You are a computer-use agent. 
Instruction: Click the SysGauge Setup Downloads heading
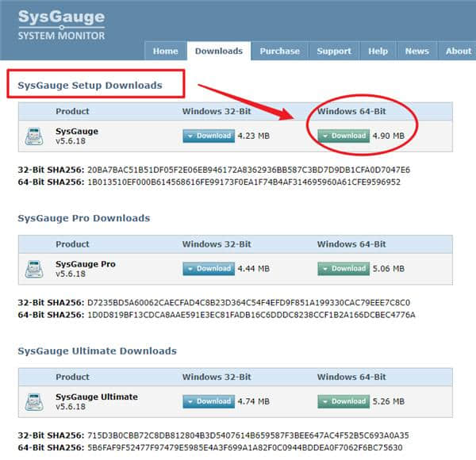pos(90,85)
